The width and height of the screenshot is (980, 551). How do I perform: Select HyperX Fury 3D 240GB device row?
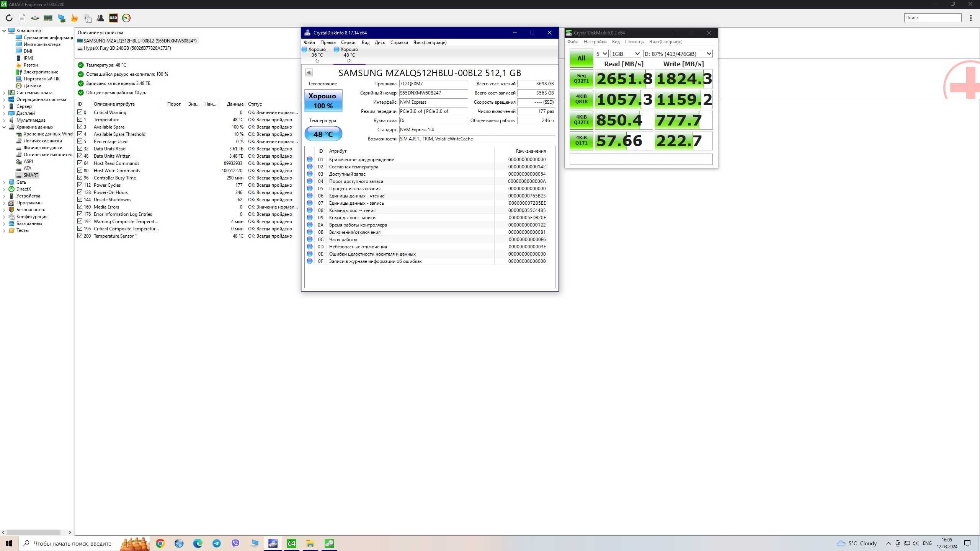click(124, 48)
